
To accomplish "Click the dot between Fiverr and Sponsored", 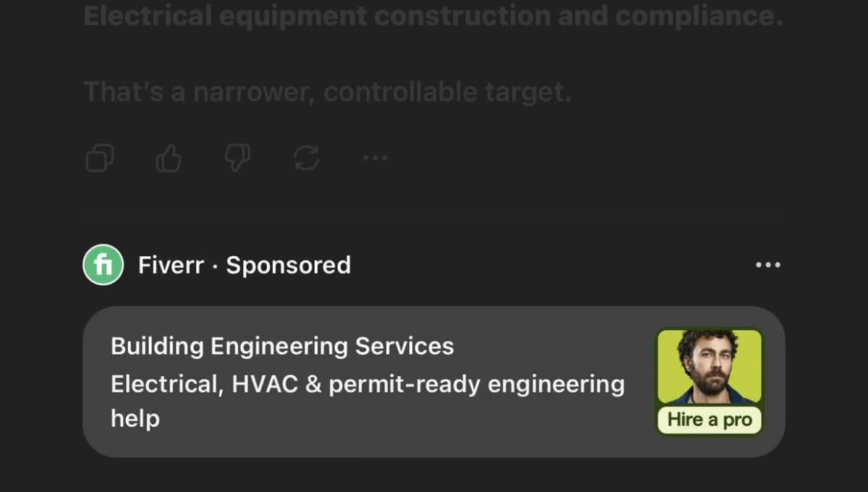I will coord(216,266).
